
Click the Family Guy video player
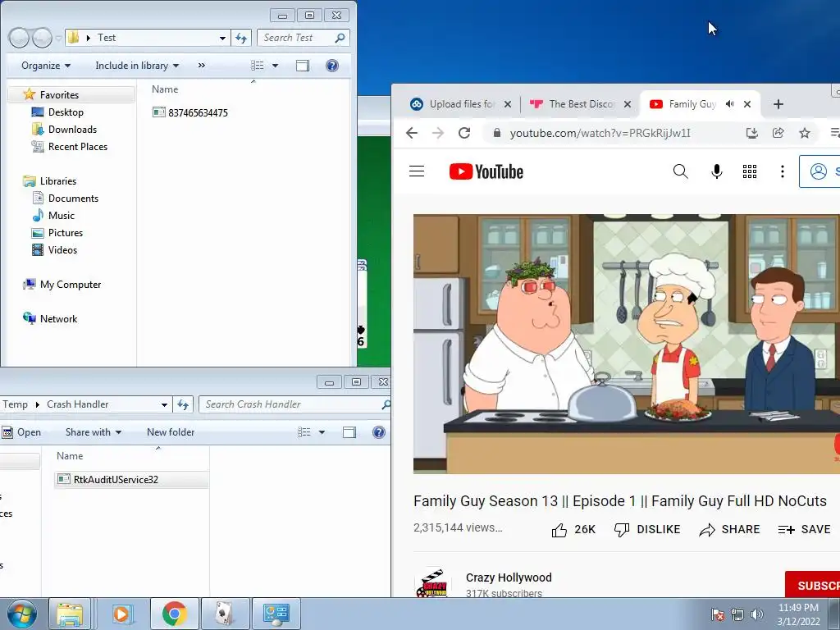(626, 344)
